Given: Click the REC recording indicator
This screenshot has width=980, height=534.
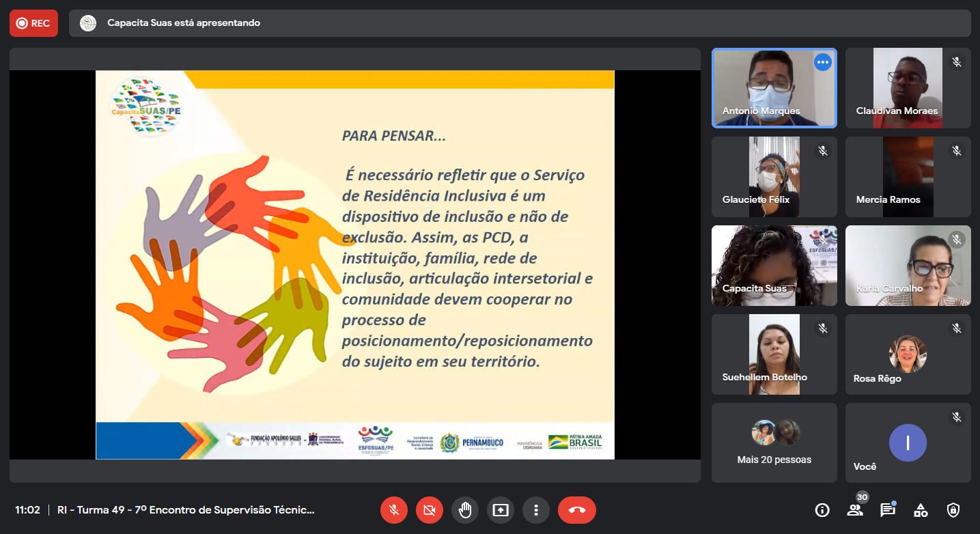Looking at the screenshot, I should point(33,23).
